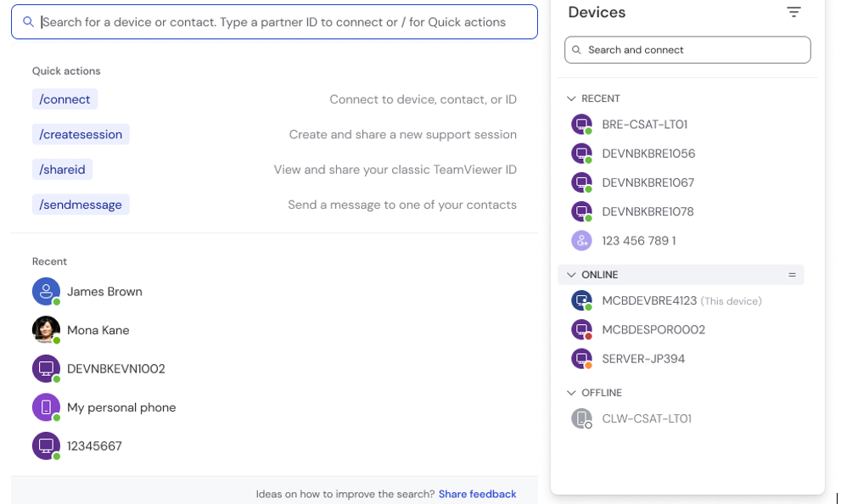
Task: Collapse the ONLINE devices group
Action: [571, 275]
